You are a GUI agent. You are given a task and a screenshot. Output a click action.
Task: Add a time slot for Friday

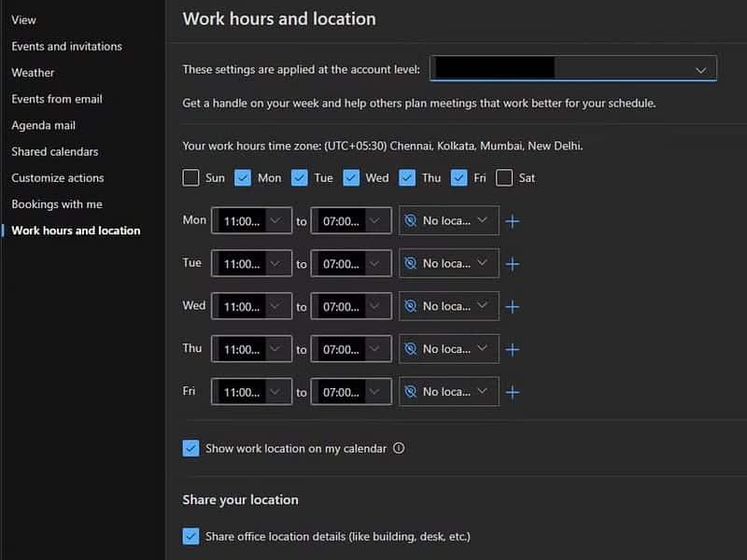click(512, 392)
